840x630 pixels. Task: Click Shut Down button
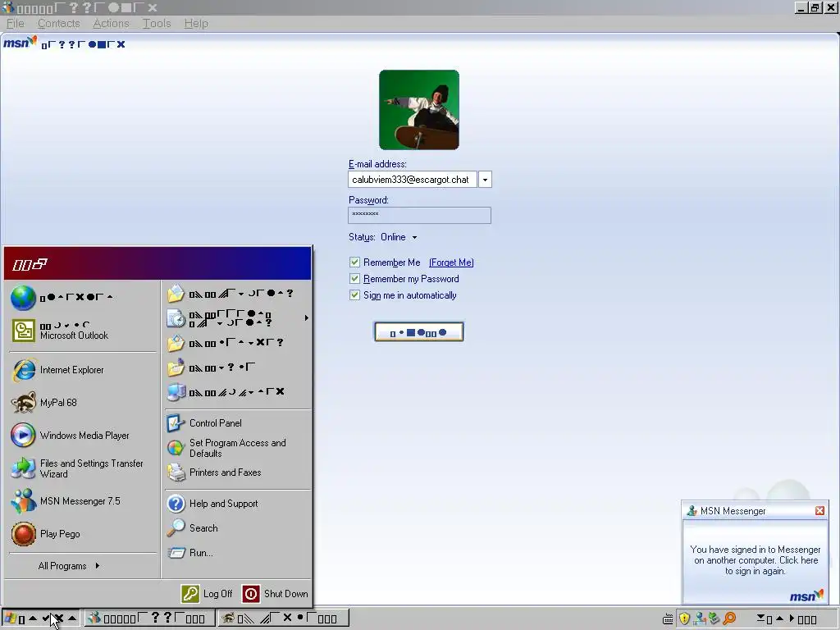pyautogui.click(x=276, y=594)
